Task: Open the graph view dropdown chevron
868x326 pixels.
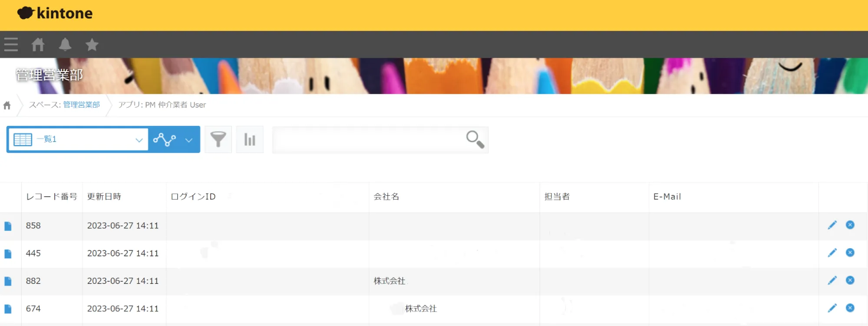Action: [x=189, y=140]
